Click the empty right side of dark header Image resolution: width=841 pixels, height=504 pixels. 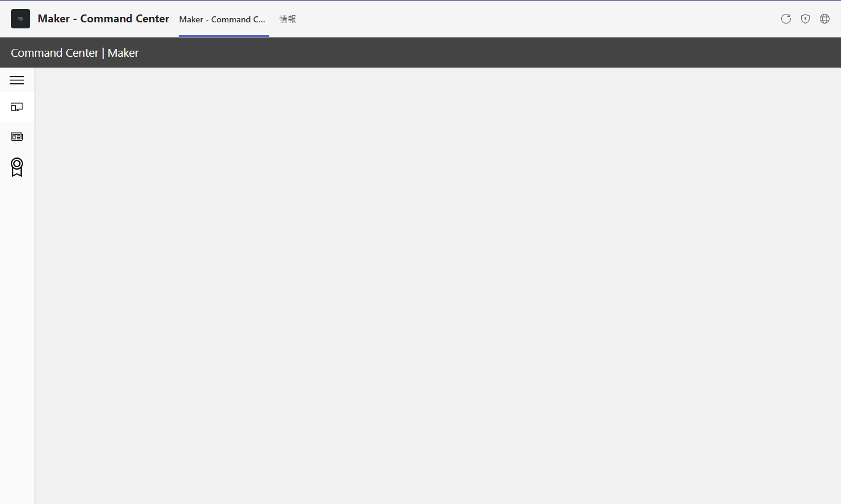[543, 53]
